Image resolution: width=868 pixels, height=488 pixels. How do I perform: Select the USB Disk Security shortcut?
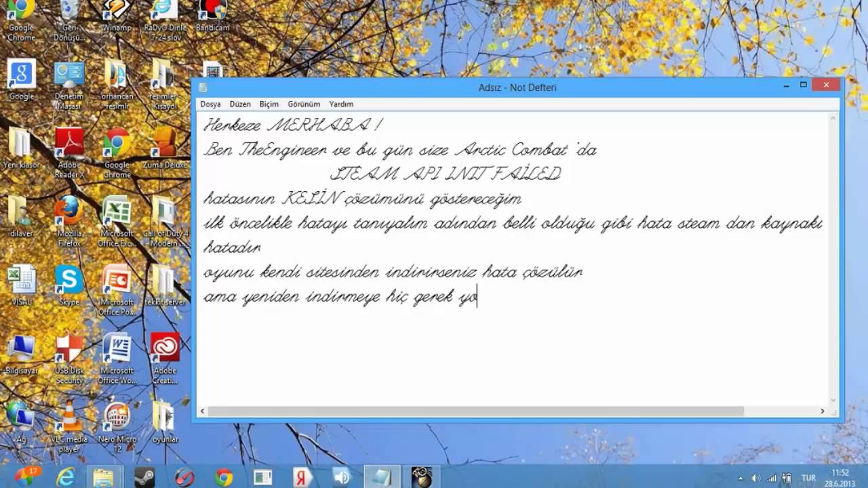[x=69, y=359]
